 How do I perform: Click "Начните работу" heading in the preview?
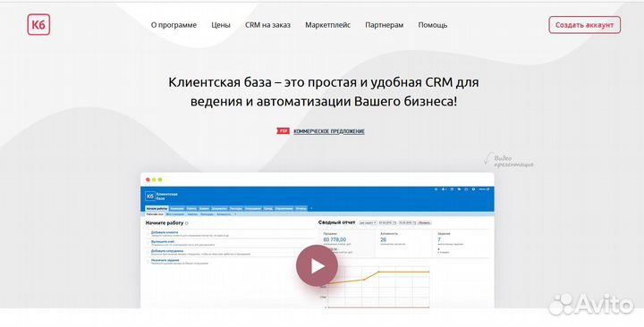(165, 222)
